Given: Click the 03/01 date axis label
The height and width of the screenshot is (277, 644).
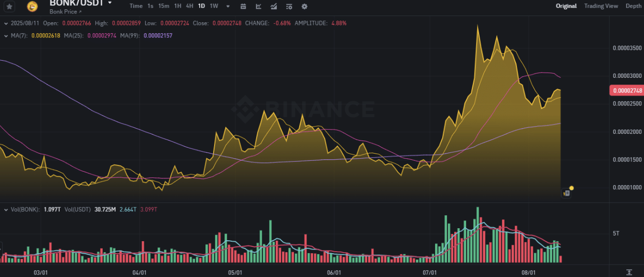Looking at the screenshot, I should pos(41,272).
